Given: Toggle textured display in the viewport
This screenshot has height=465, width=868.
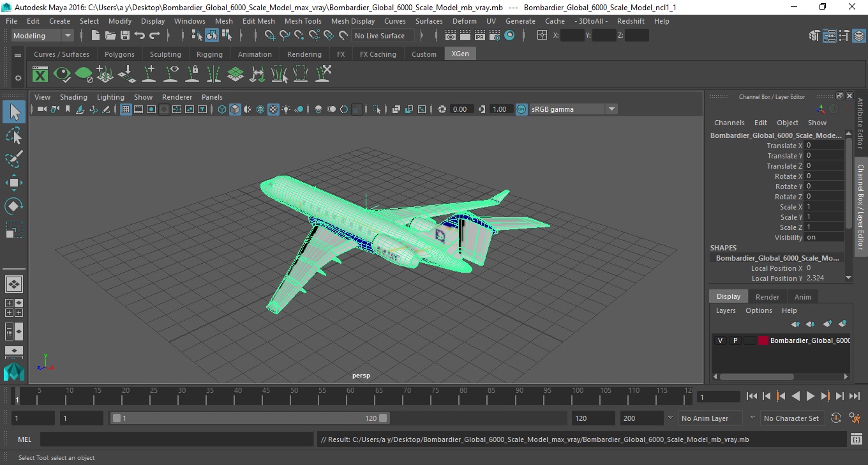Looking at the screenshot, I should point(273,109).
